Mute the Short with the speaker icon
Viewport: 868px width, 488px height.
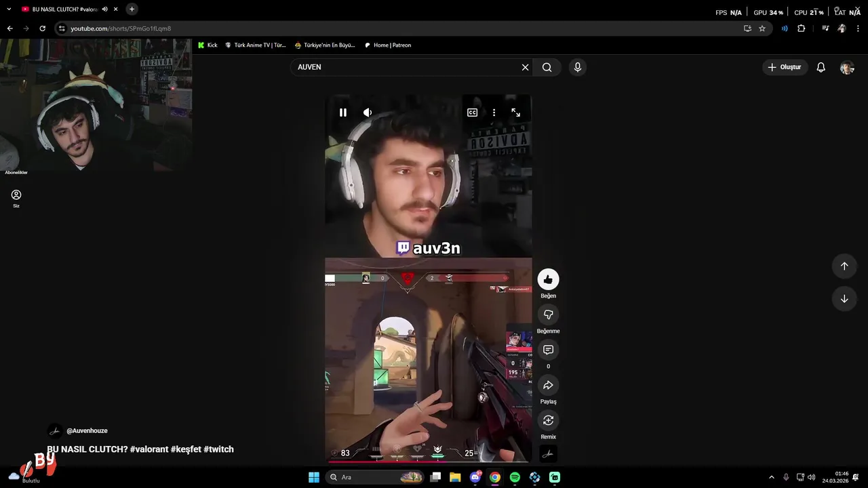pyautogui.click(x=368, y=113)
